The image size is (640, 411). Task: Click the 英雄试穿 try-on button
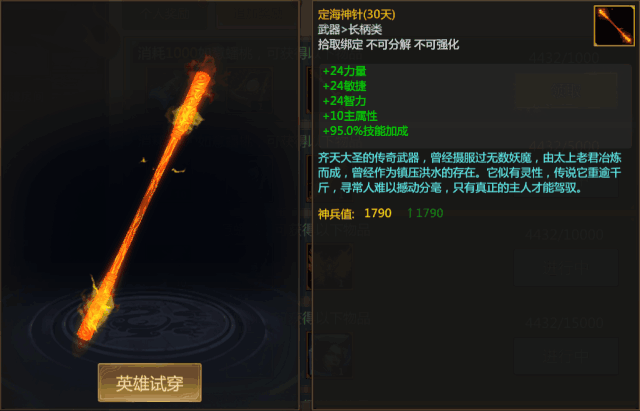point(150,382)
